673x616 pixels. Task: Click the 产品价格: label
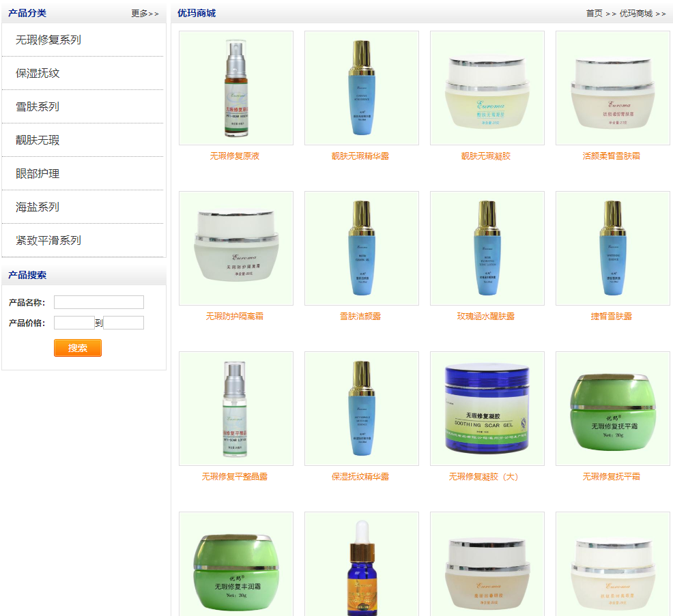pyautogui.click(x=27, y=323)
